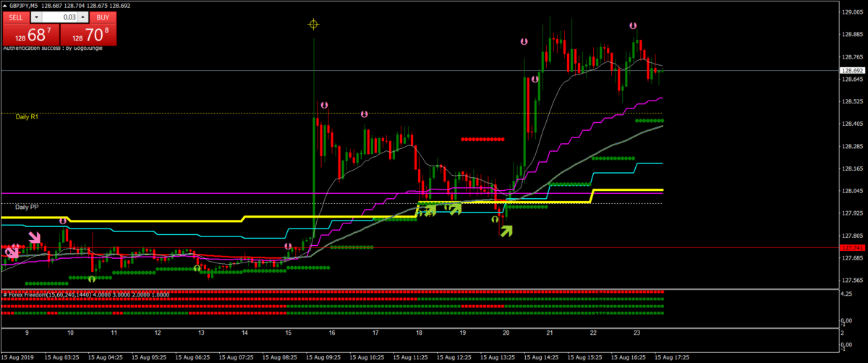Viewport: 868px width, 363px height.
Task: Select the green up arrow below 13:25 candle
Action: 506,231
